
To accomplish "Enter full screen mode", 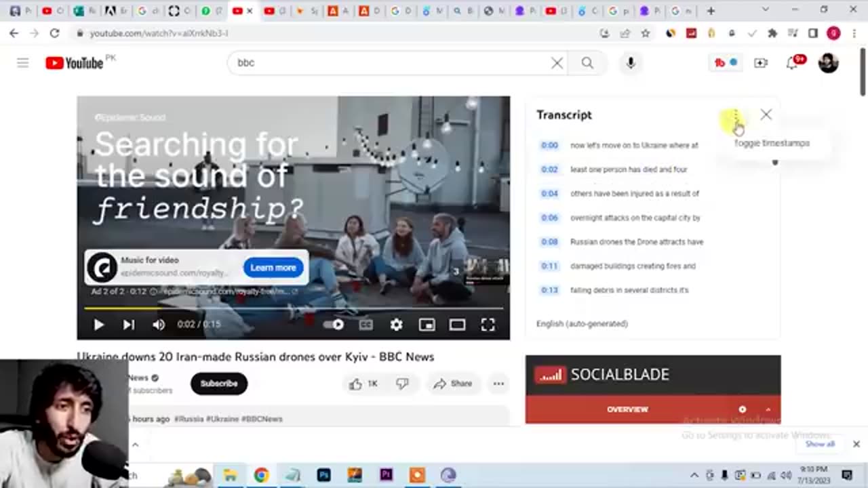I will point(488,325).
